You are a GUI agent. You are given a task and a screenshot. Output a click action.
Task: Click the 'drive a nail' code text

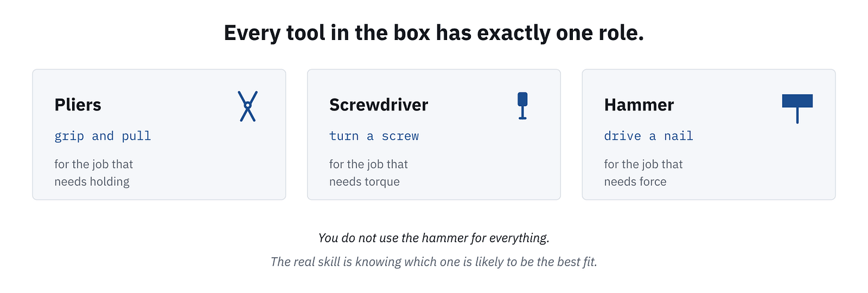[x=649, y=136]
